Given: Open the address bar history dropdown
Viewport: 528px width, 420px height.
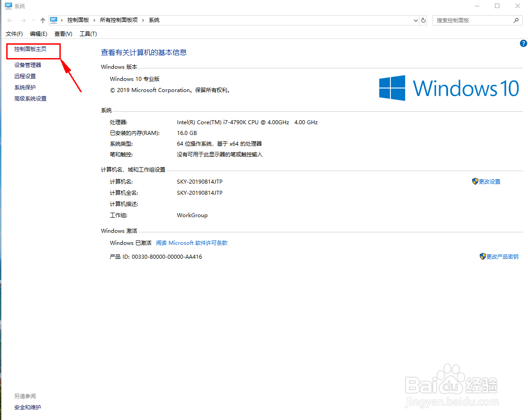Looking at the screenshot, I should tap(415, 21).
